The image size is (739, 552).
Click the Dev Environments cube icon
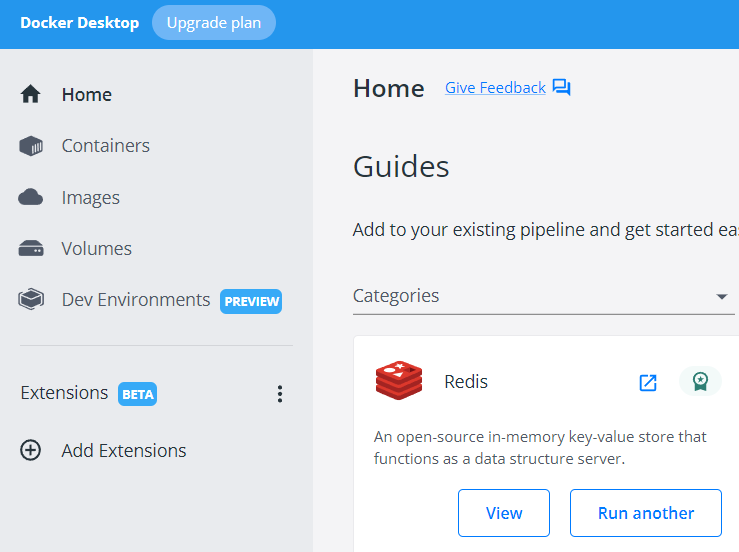[31, 300]
